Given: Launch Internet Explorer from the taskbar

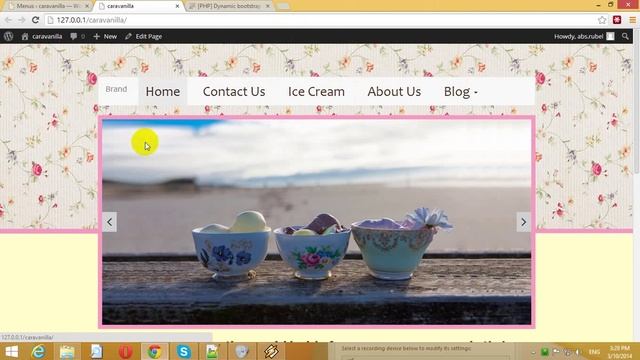Looking at the screenshot, I should [39, 351].
